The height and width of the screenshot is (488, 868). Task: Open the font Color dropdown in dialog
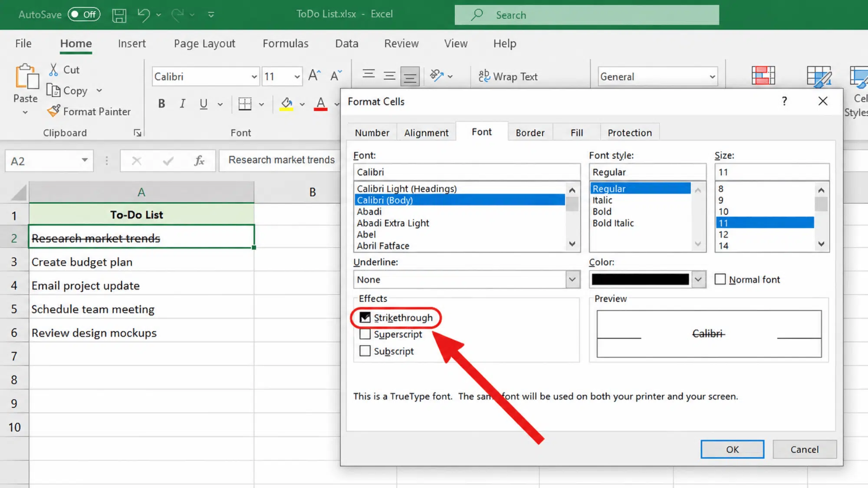698,279
